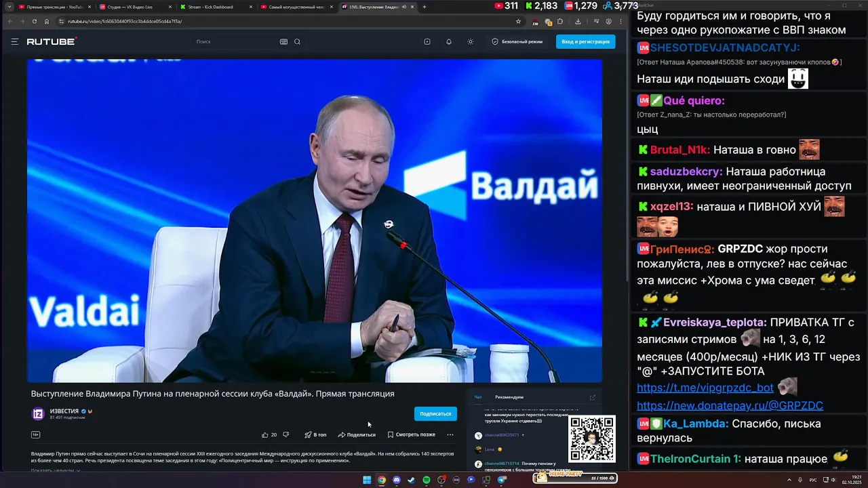The image size is (868, 488).
Task: Open the Windows Start button
Action: click(x=367, y=480)
